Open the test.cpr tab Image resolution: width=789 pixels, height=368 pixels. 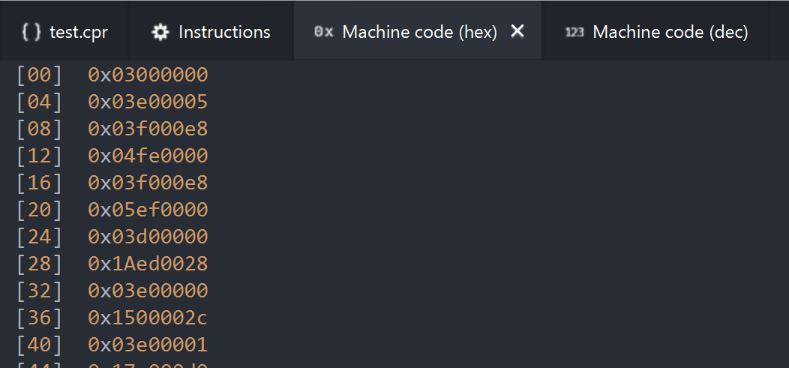point(63,31)
